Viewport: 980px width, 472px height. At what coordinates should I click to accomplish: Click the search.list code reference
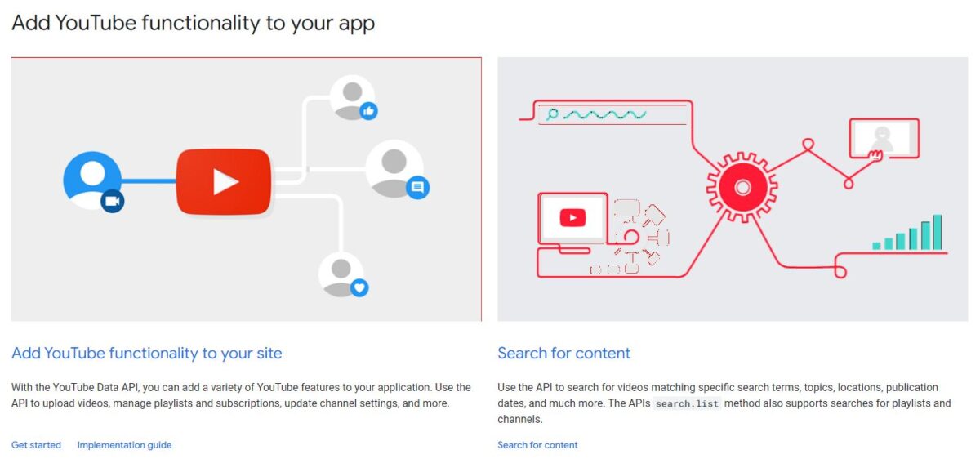click(688, 404)
